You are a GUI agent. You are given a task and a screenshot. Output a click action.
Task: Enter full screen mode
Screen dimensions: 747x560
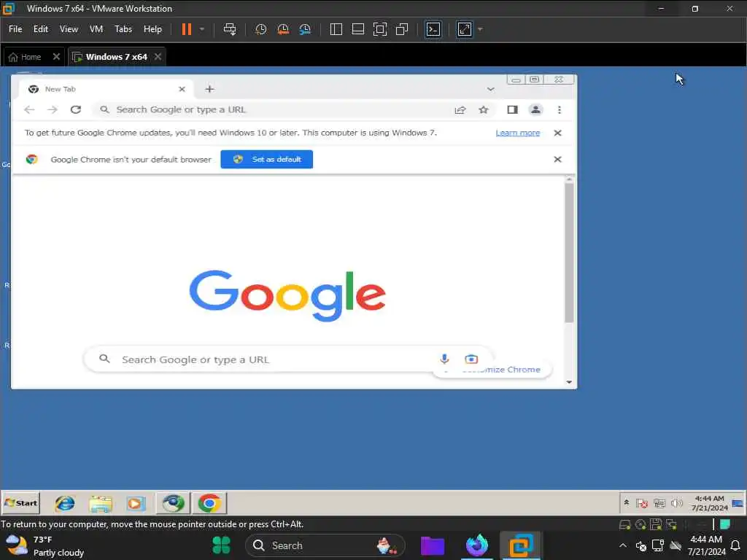pos(379,29)
